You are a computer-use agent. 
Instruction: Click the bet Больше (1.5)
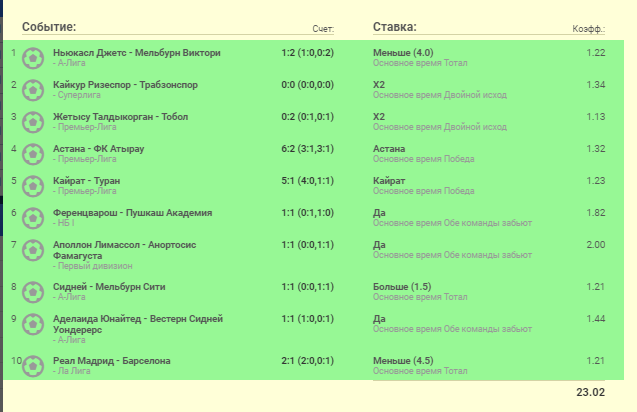(x=402, y=287)
